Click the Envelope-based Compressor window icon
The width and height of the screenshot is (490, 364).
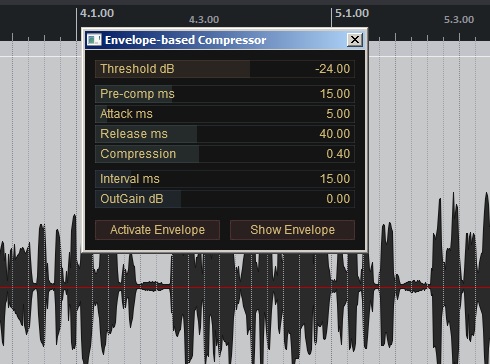(94, 40)
